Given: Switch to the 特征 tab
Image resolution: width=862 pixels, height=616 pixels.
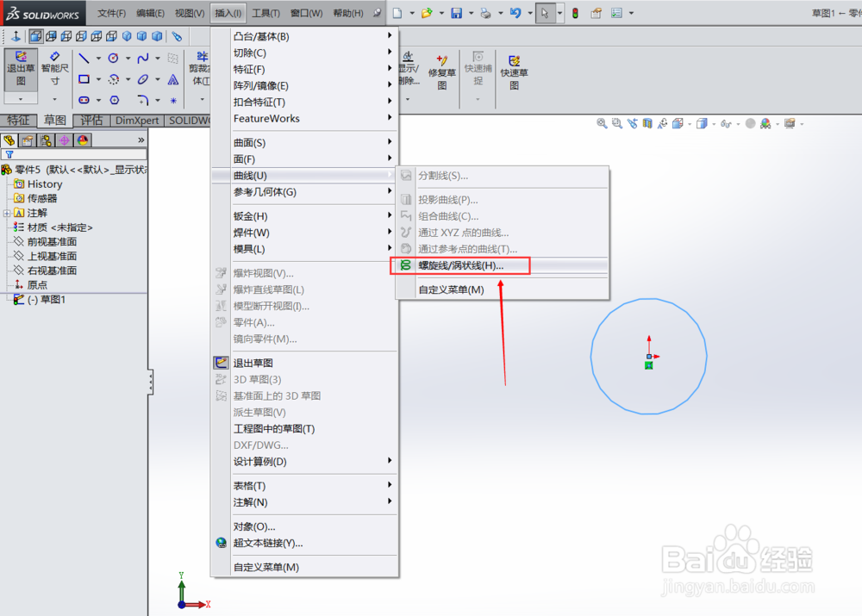Looking at the screenshot, I should click(x=18, y=121).
